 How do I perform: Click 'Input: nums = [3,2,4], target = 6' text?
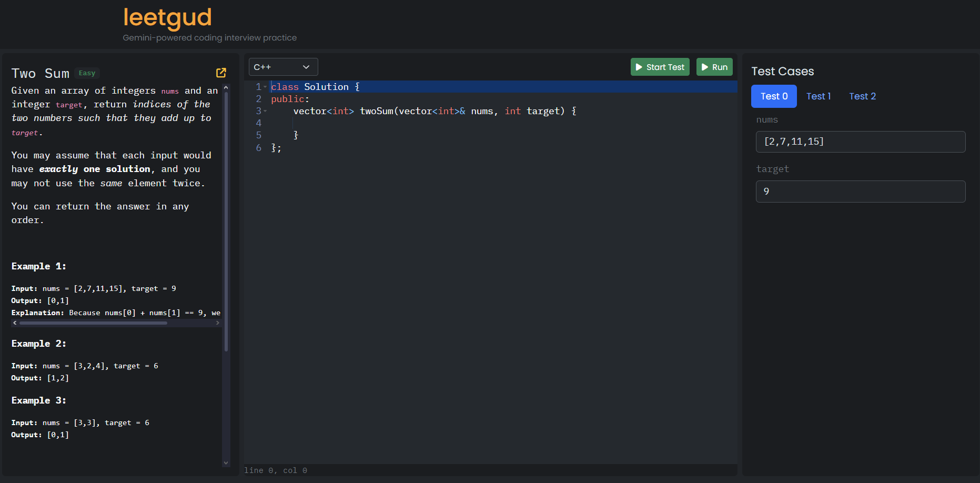tap(85, 366)
